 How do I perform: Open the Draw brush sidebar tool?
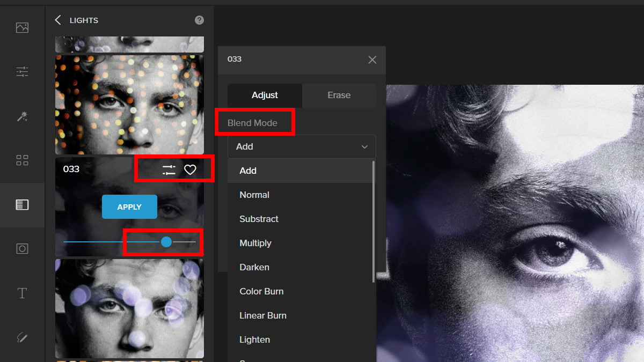click(x=22, y=337)
